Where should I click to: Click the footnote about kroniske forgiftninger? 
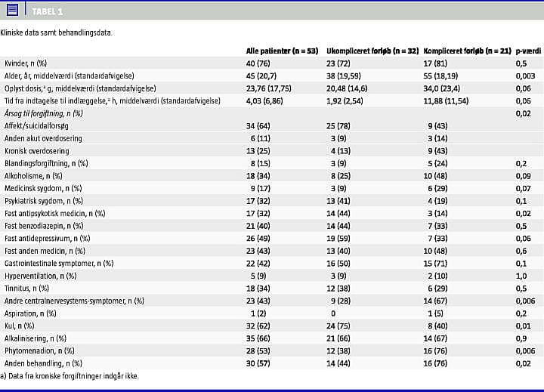coord(70,375)
